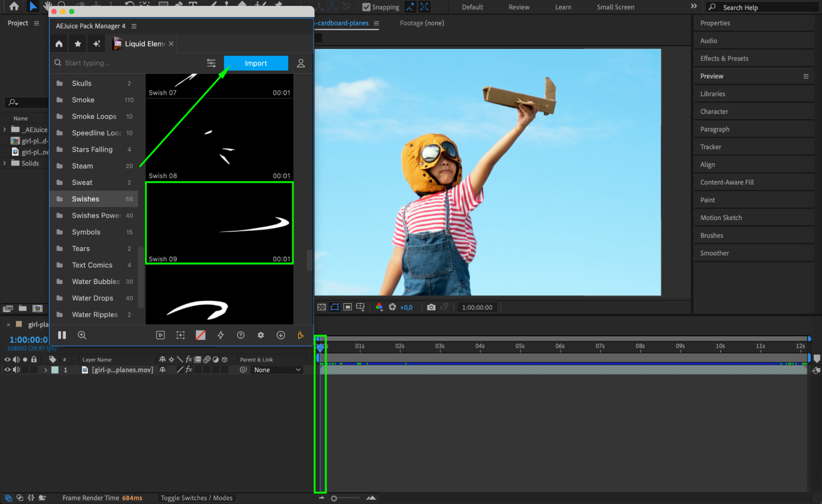822x504 pixels.
Task: Hide the girl-planes.mov layer video
Action: tap(7, 370)
